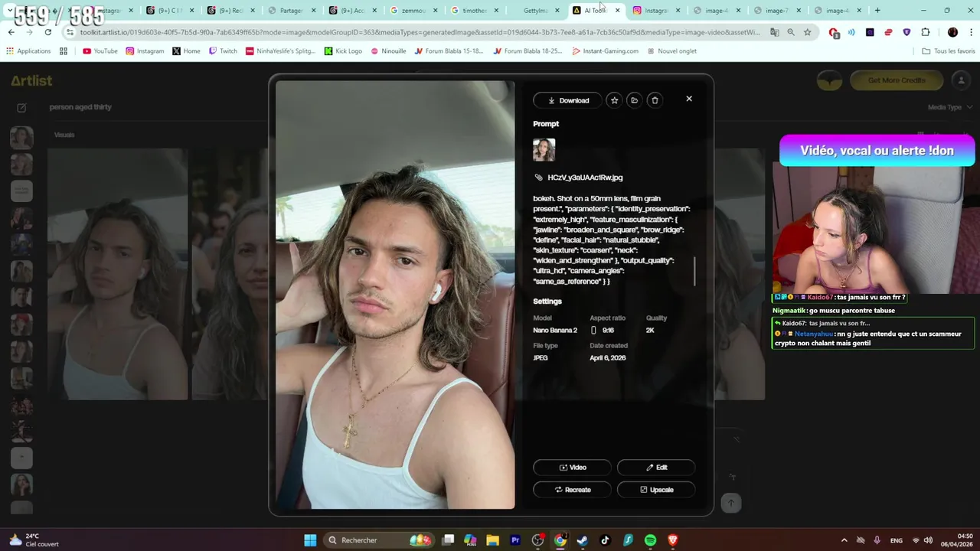Bookmark this page with the star
Screen dimensions: 980x551
point(807,32)
